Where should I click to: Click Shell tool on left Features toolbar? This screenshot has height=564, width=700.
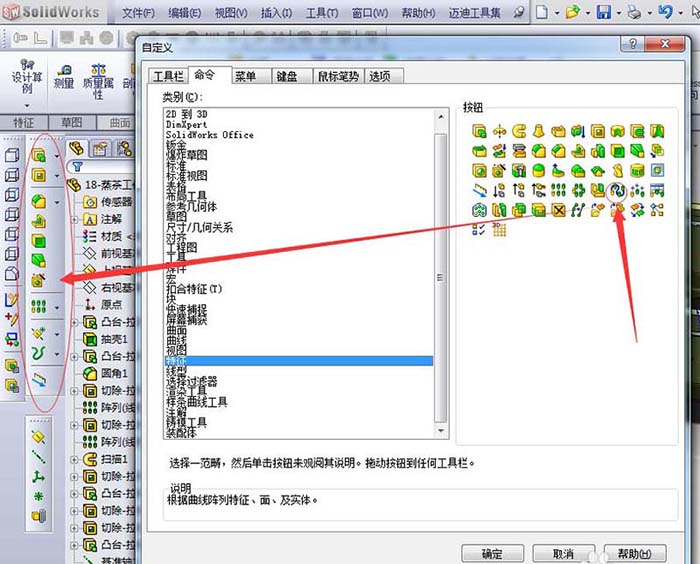click(x=39, y=241)
